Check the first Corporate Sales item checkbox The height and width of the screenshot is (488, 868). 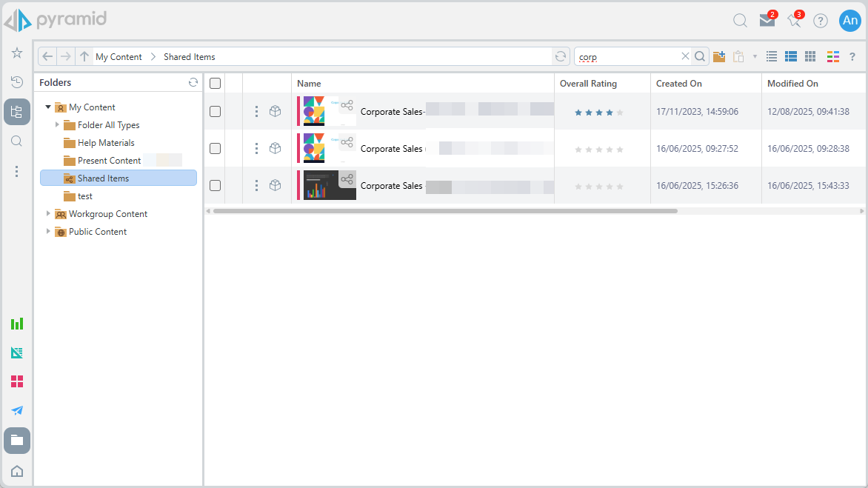click(x=215, y=112)
